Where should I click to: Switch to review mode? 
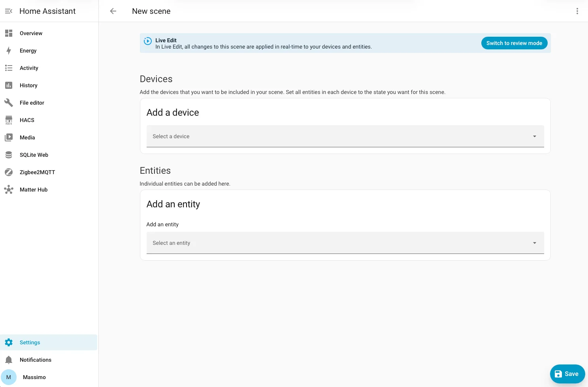click(514, 43)
